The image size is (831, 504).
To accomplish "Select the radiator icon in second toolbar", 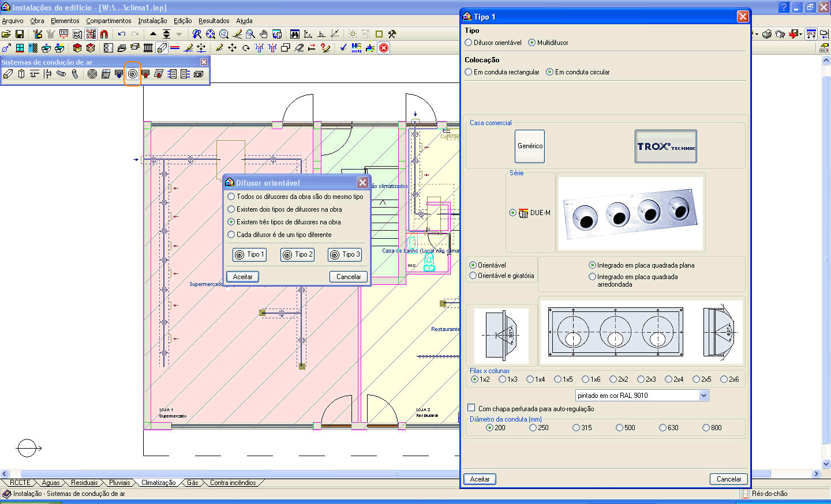I will [x=148, y=48].
